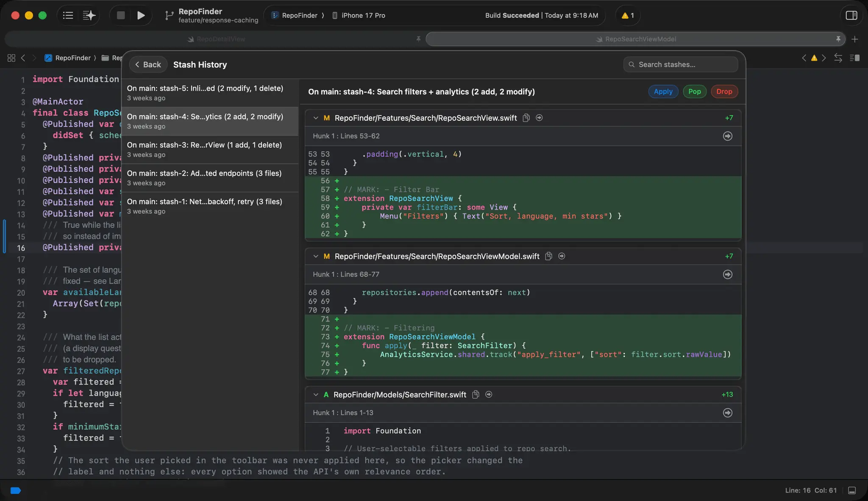Switch to the RepoSearchViewModel tab
This screenshot has width=868, height=501.
point(635,39)
